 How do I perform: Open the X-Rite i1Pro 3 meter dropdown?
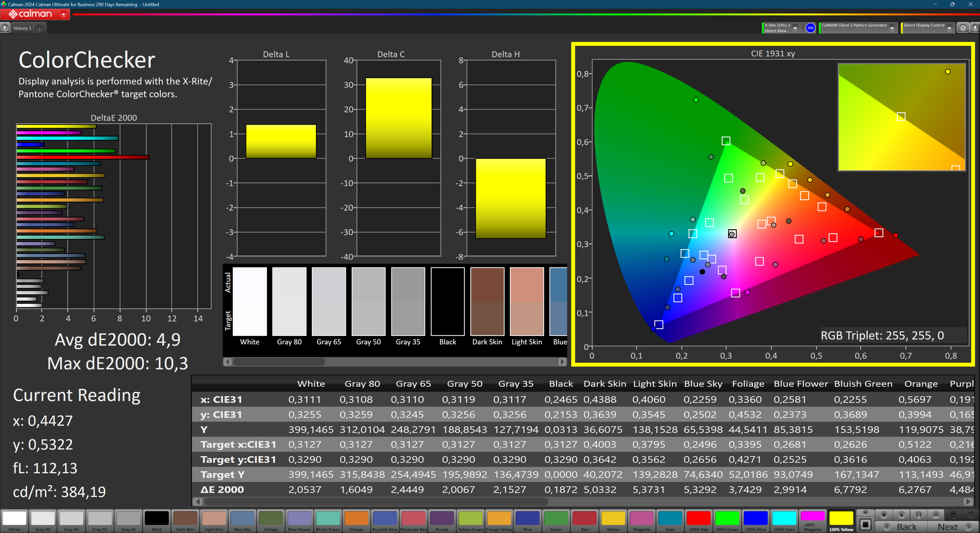tap(795, 28)
